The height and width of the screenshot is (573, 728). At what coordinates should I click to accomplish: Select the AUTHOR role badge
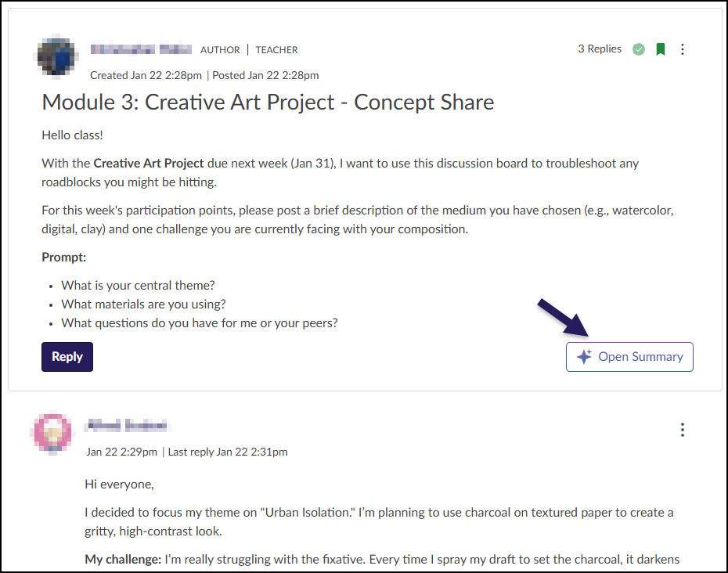(220, 49)
